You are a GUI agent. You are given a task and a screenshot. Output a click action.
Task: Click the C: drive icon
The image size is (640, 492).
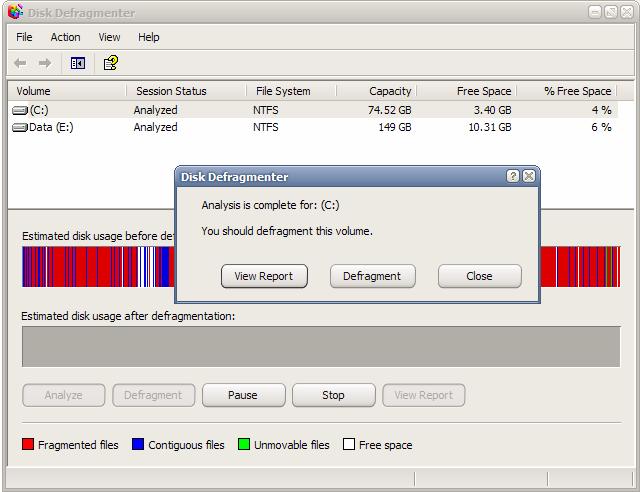pyautogui.click(x=20, y=110)
